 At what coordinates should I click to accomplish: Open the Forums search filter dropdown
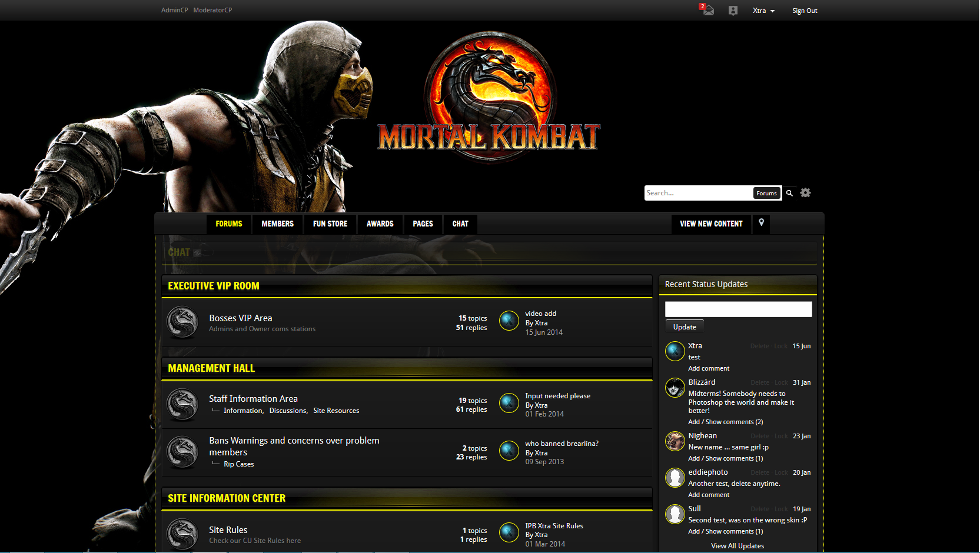tap(766, 193)
